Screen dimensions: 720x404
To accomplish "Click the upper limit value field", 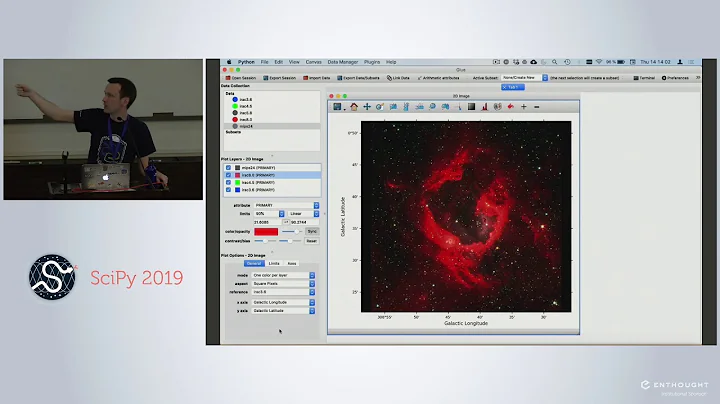I will point(304,222).
